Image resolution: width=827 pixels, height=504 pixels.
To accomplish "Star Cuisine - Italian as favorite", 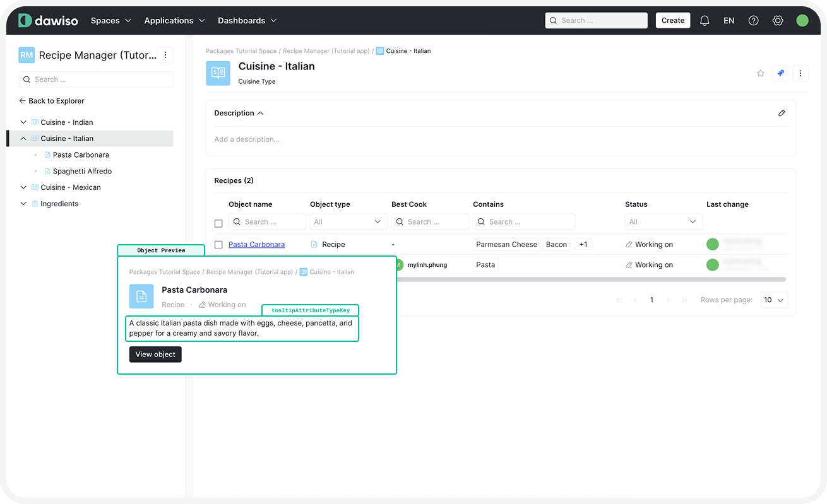I will pyautogui.click(x=761, y=74).
